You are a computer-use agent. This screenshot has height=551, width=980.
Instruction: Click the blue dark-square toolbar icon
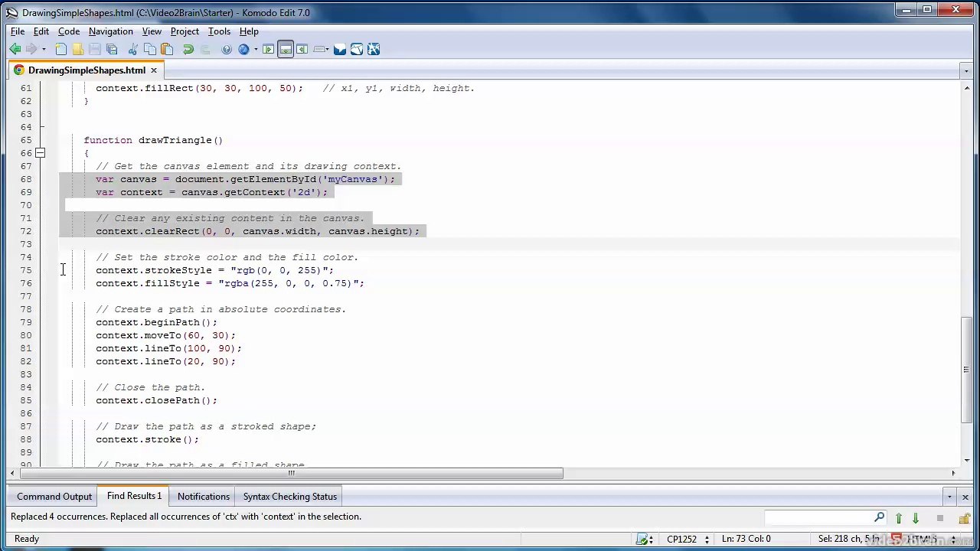coord(340,49)
